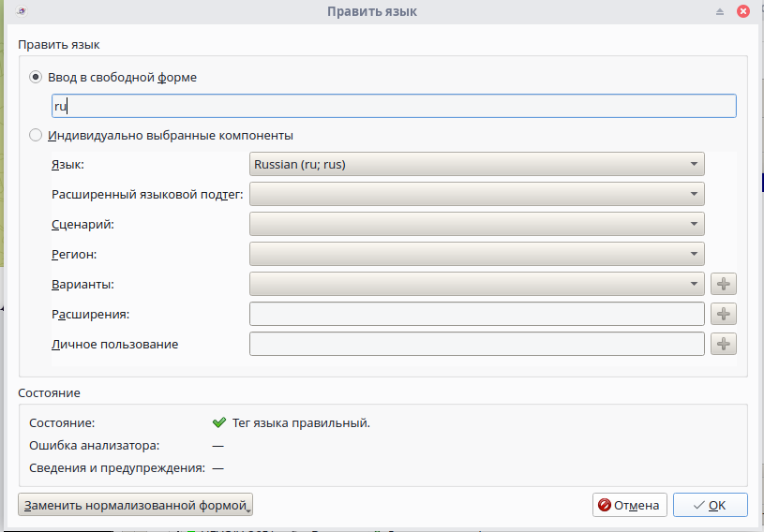Select Индивидуально выбранные компоненты radio button
764x532 pixels.
tap(37, 135)
